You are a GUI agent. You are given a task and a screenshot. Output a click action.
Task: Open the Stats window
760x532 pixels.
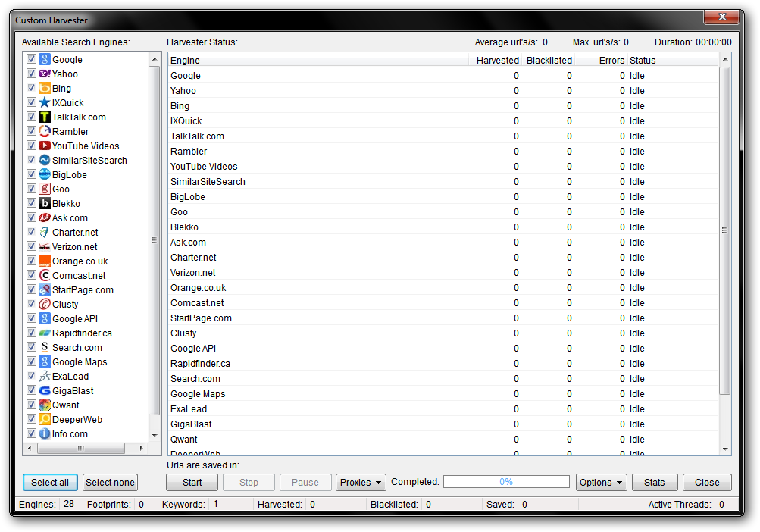[655, 483]
